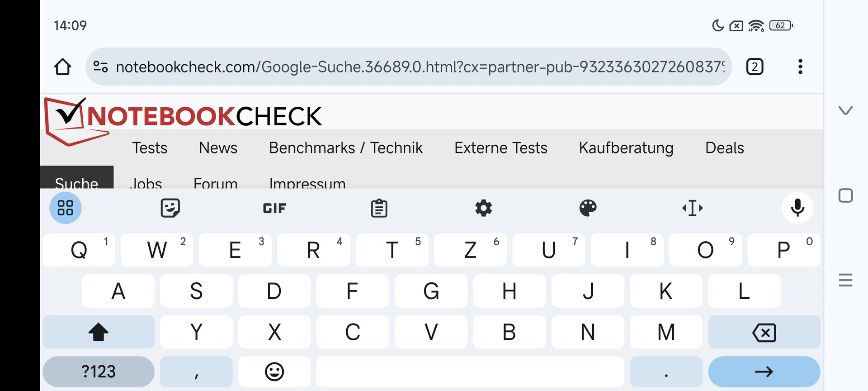Open keyboard theme palette
868x391 pixels.
tap(588, 208)
